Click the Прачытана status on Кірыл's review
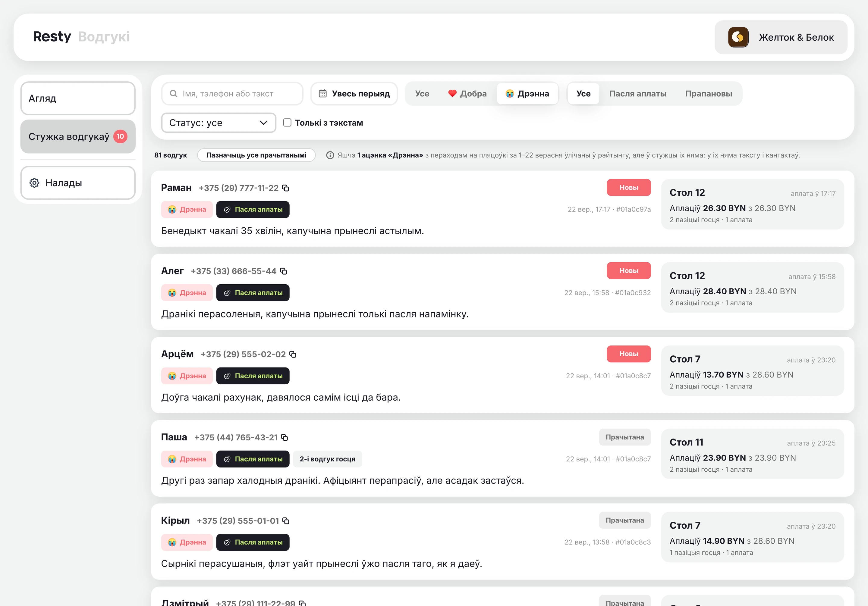Viewport: 868px width, 606px height. pos(624,520)
